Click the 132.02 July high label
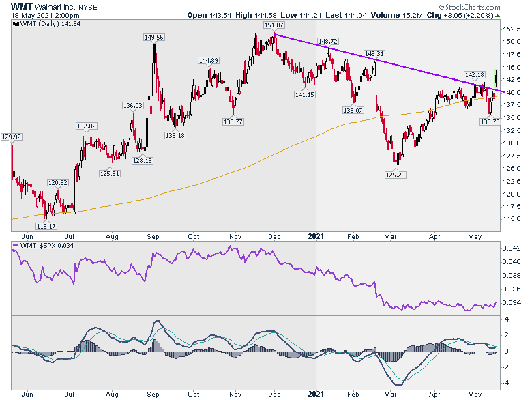The height and width of the screenshot is (400, 532). coord(87,126)
